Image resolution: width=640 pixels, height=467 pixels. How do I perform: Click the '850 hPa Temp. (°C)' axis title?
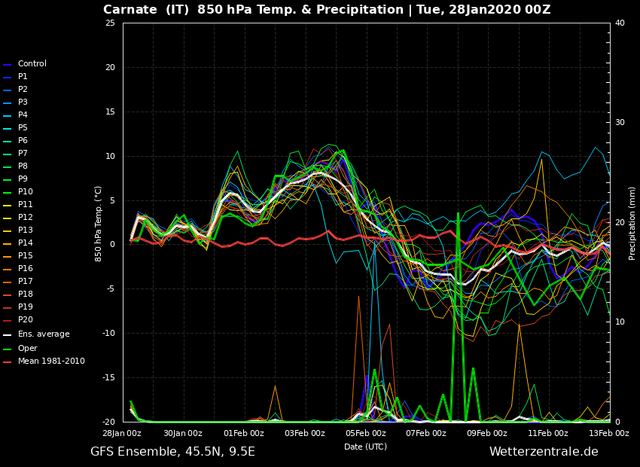click(x=98, y=224)
